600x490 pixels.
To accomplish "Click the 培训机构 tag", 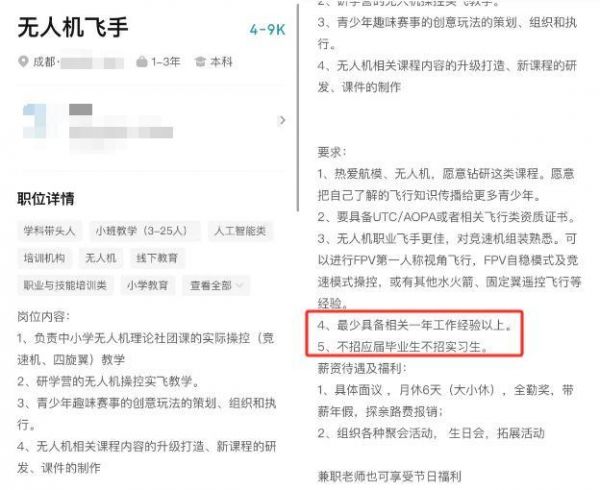I will pos(44,258).
